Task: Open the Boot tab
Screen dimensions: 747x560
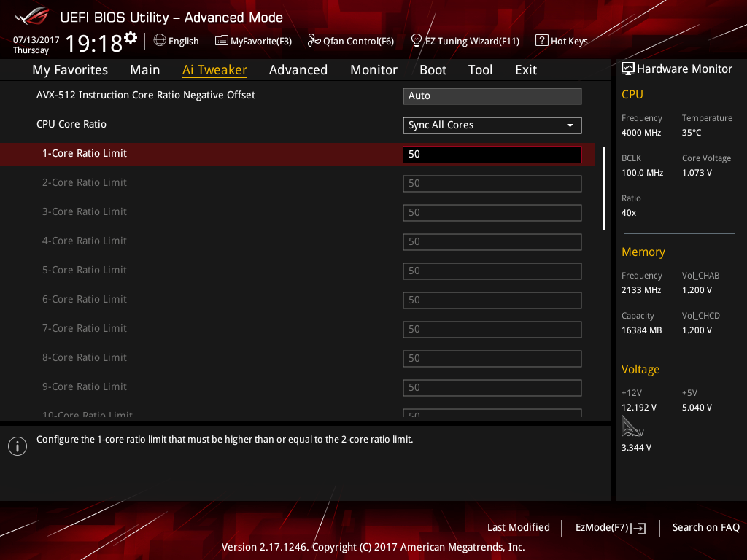Action: click(x=433, y=70)
